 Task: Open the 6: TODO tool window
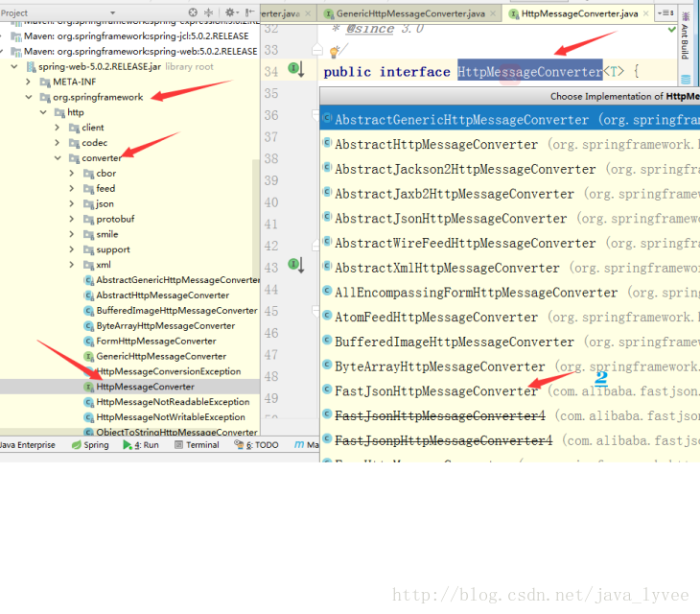pyautogui.click(x=257, y=445)
